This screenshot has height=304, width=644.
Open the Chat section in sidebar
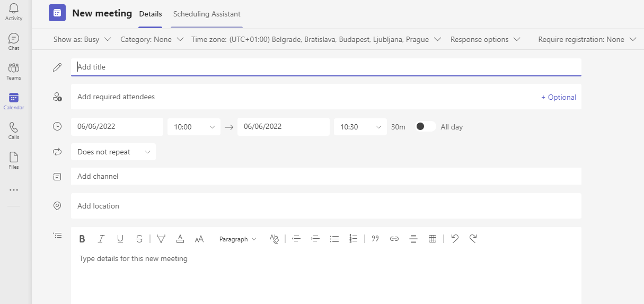14,41
